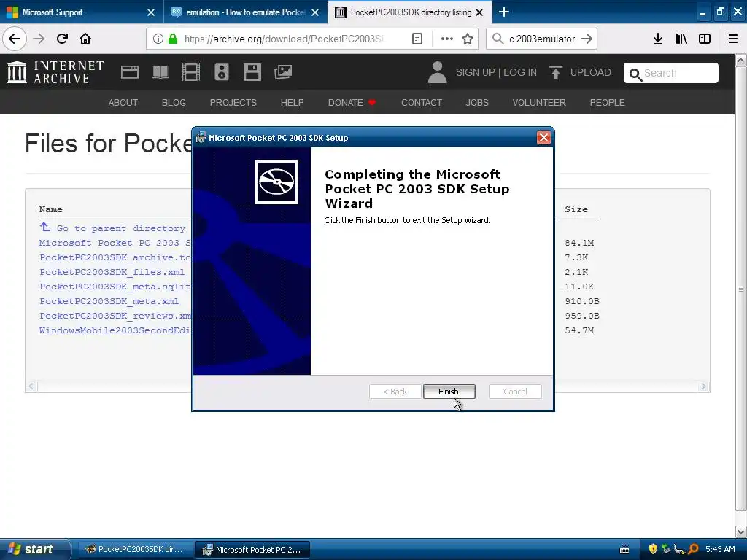The height and width of the screenshot is (560, 747).
Task: Open JOBS in the archive menu
Action: 477,102
